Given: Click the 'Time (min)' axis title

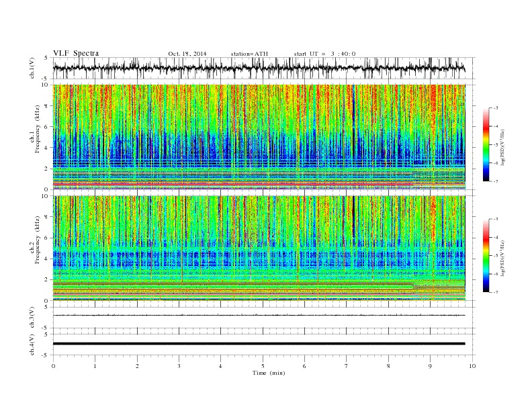Looking at the screenshot, I should pos(269,373).
